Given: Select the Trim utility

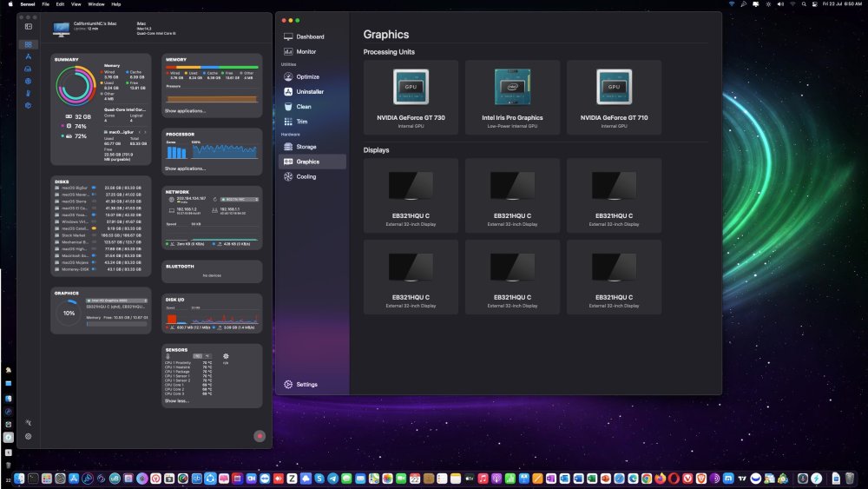Looking at the screenshot, I should (311, 122).
